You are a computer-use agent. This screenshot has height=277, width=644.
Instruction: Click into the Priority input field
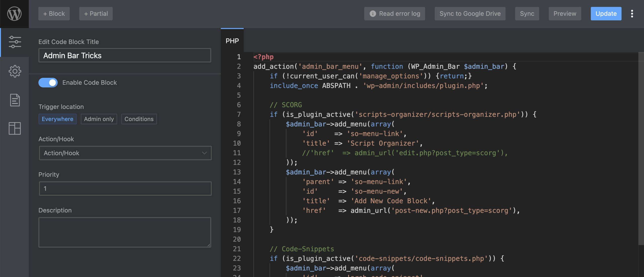click(125, 188)
